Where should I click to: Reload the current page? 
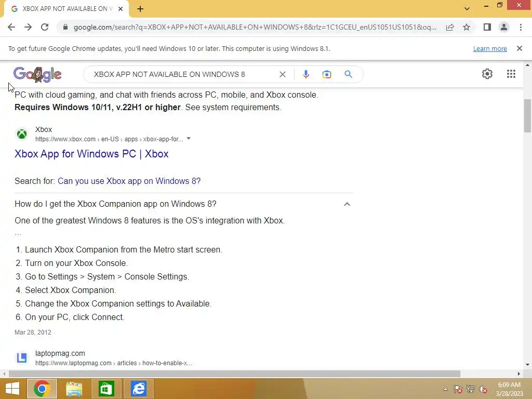(45, 27)
